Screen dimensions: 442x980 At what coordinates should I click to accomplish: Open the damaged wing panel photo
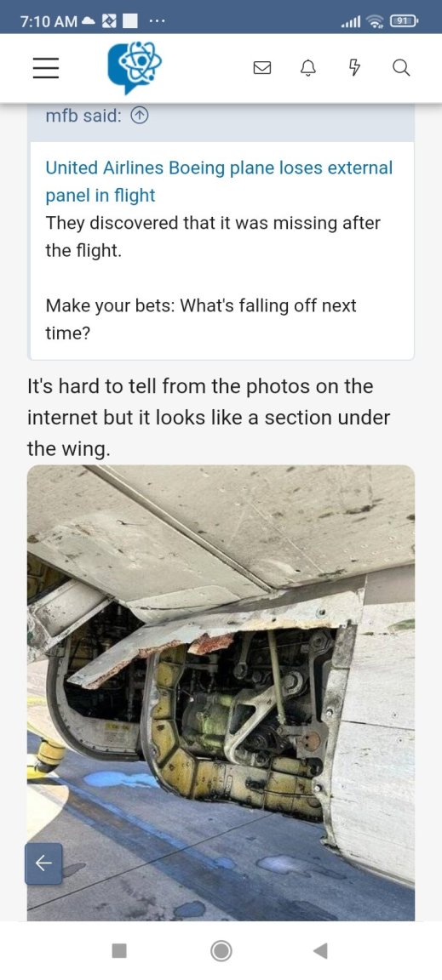221,692
